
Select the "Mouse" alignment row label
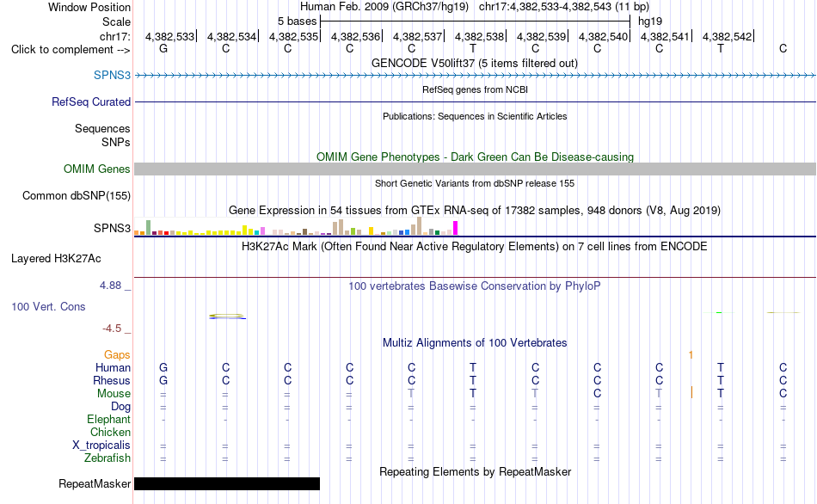[114, 394]
